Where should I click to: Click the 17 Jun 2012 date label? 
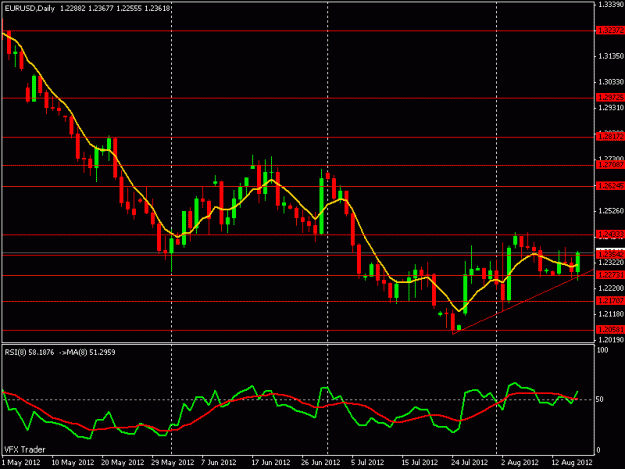coord(271,463)
